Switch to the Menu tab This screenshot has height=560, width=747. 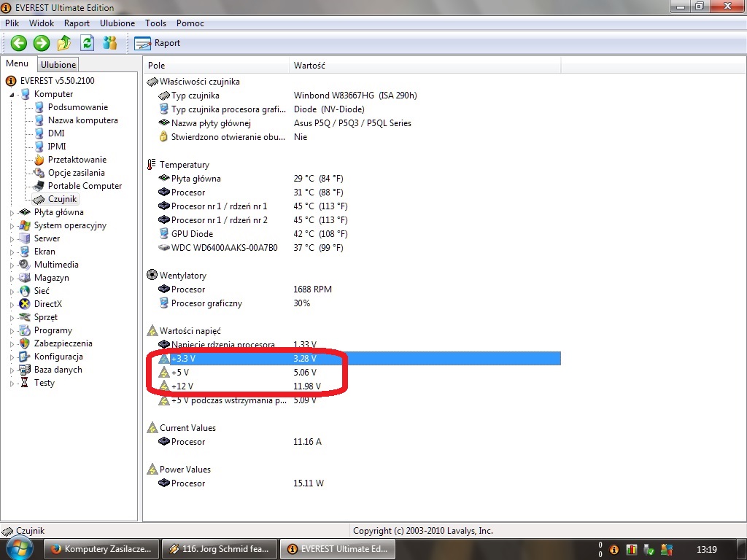click(x=18, y=64)
